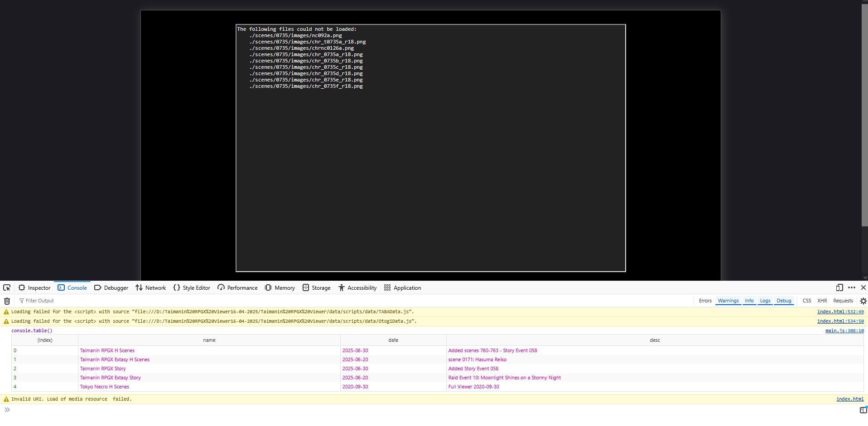Open the Storage tab
Screen dimensions: 868x426
click(x=317, y=288)
